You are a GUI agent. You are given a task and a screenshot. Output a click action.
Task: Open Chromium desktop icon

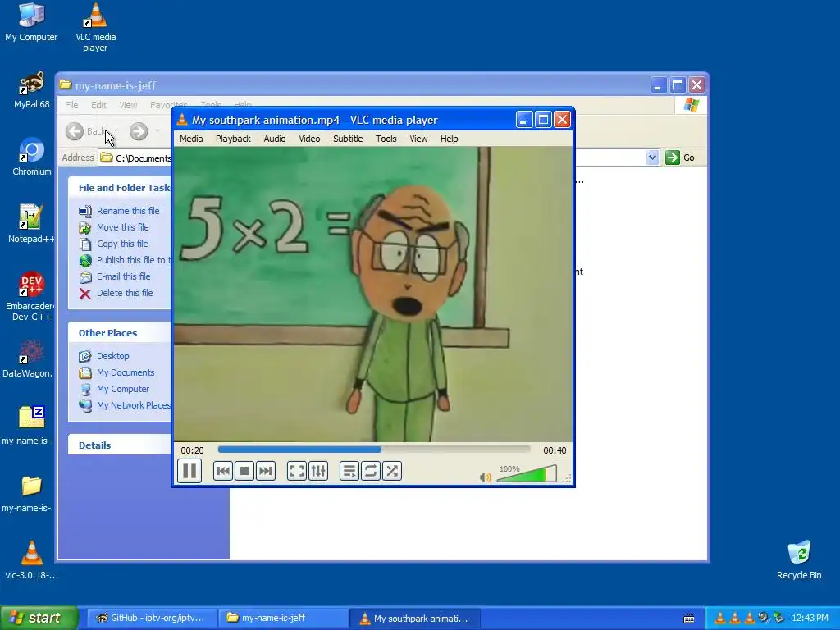32,157
